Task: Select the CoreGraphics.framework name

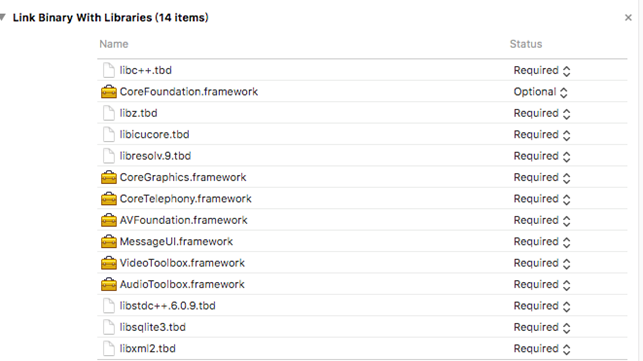Action: coord(183,177)
